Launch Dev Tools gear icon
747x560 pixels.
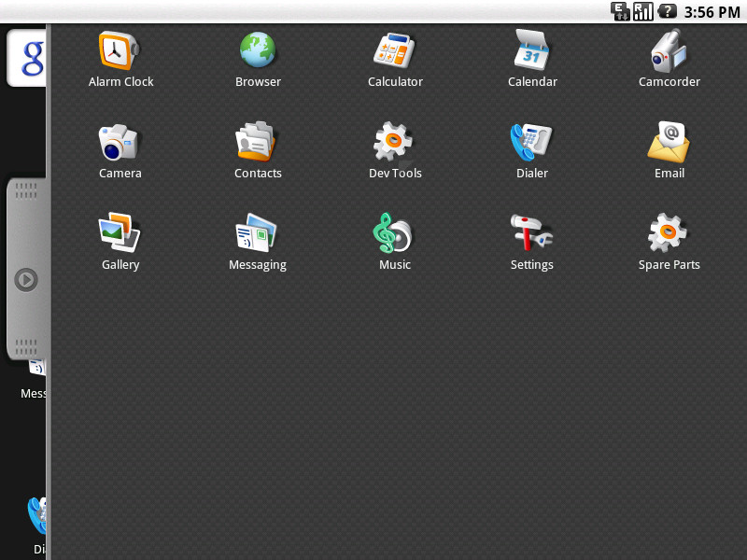[393, 142]
